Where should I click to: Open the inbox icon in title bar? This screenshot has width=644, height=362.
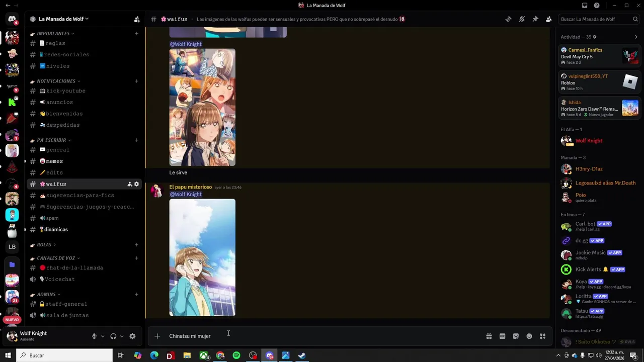point(585,6)
